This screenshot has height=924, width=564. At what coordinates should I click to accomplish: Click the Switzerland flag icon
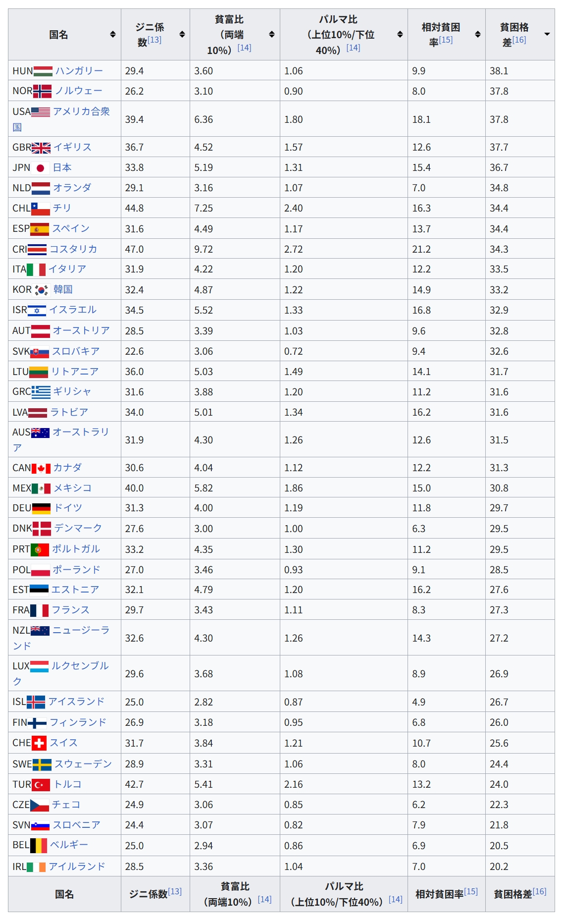point(39,743)
